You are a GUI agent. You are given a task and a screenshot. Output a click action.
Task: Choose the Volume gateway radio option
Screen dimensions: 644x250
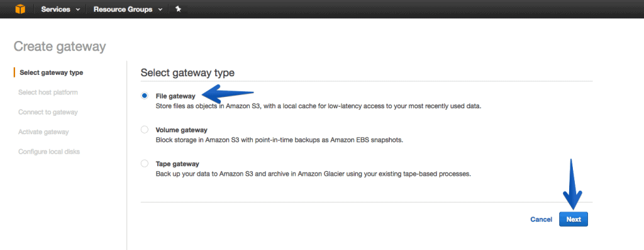[144, 130]
